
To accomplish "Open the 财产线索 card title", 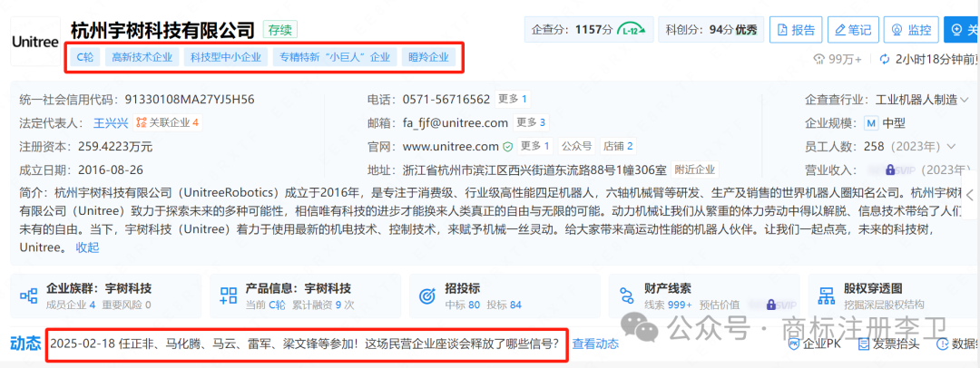I will [x=668, y=288].
